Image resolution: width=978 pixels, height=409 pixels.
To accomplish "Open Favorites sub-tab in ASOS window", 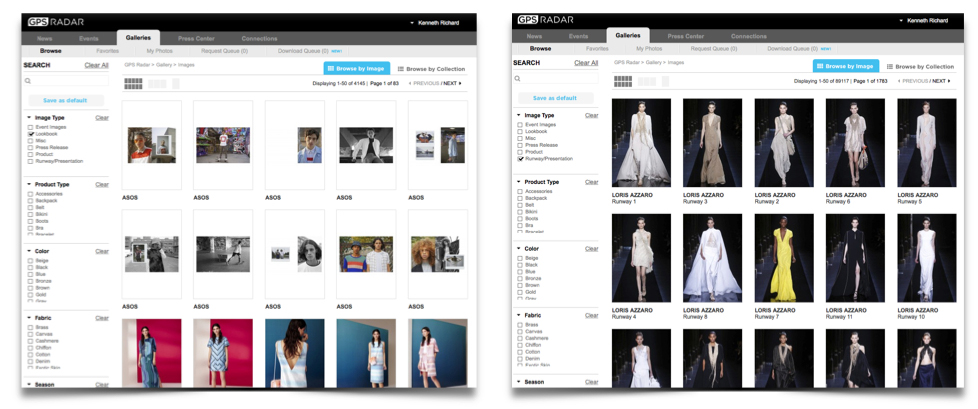I will pyautogui.click(x=107, y=51).
